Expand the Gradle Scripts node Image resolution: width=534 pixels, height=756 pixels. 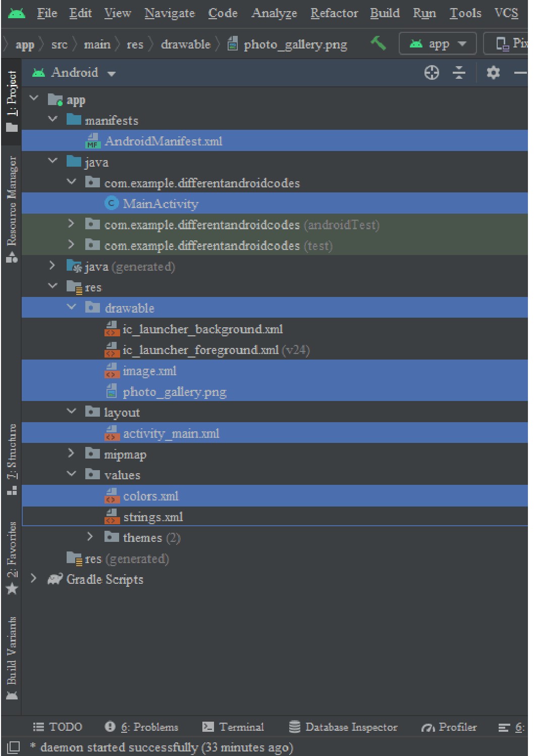pyautogui.click(x=33, y=579)
